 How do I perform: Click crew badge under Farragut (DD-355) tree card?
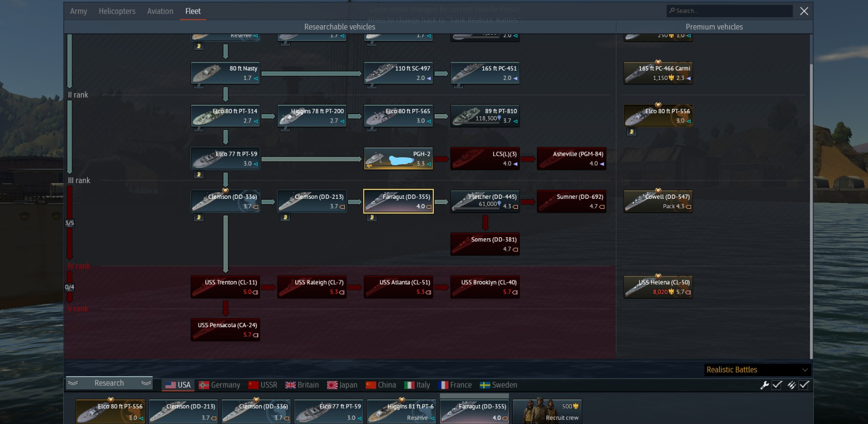(372, 217)
